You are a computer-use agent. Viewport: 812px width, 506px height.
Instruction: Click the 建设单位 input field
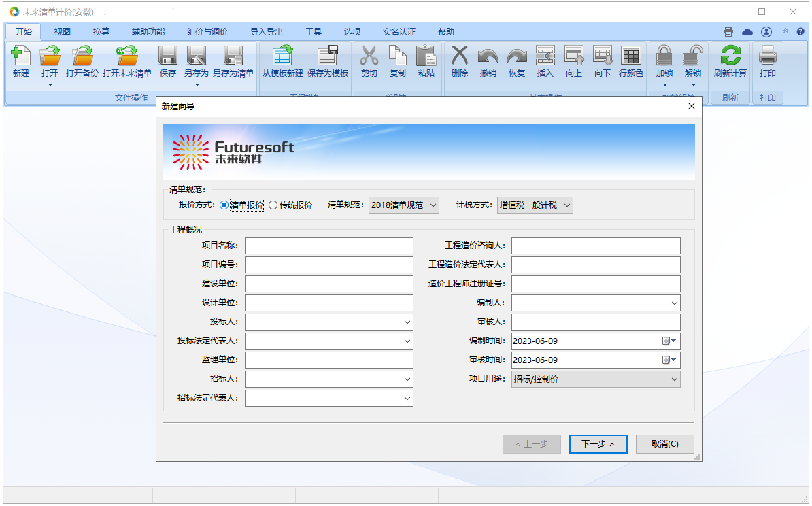[329, 284]
